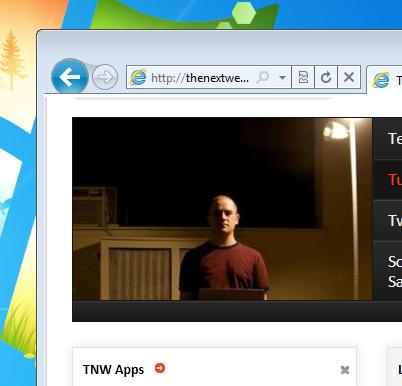The image size is (402, 386).
Task: Toggle Compatibility View broken-page icon
Action: 303,77
